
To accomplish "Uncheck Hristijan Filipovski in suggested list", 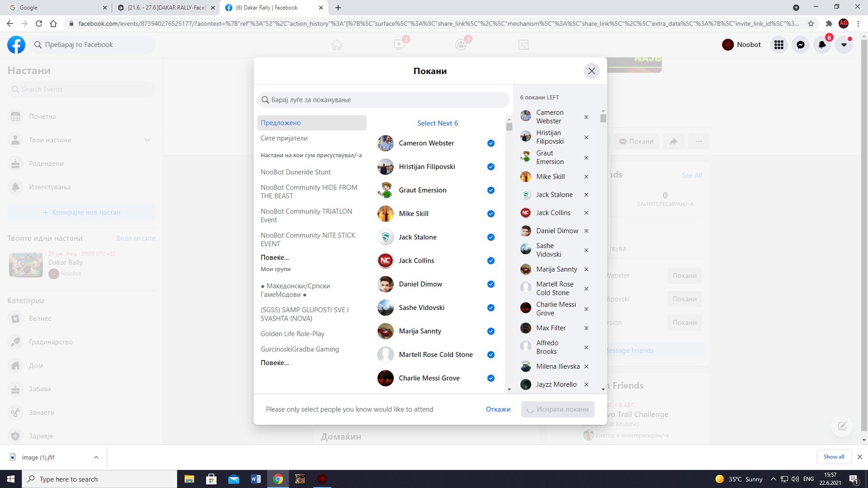I will [491, 167].
